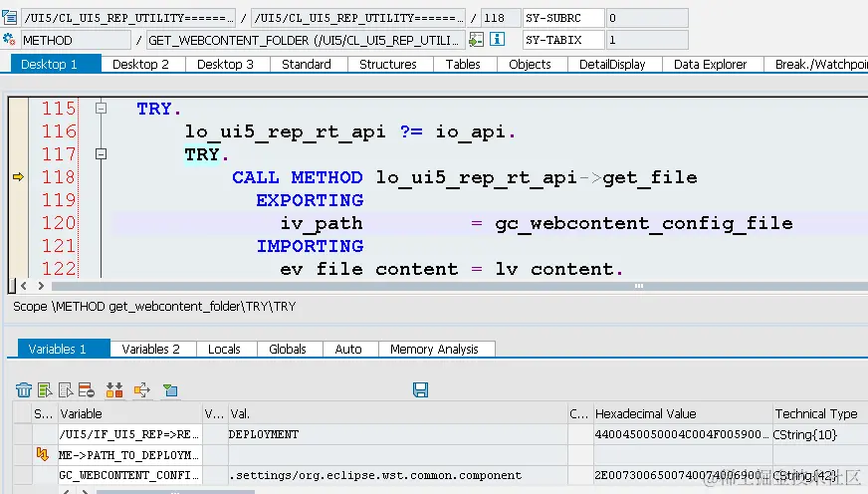Image resolution: width=868 pixels, height=494 pixels.
Task: Click the SY-TABIX label field
Action: coord(563,40)
